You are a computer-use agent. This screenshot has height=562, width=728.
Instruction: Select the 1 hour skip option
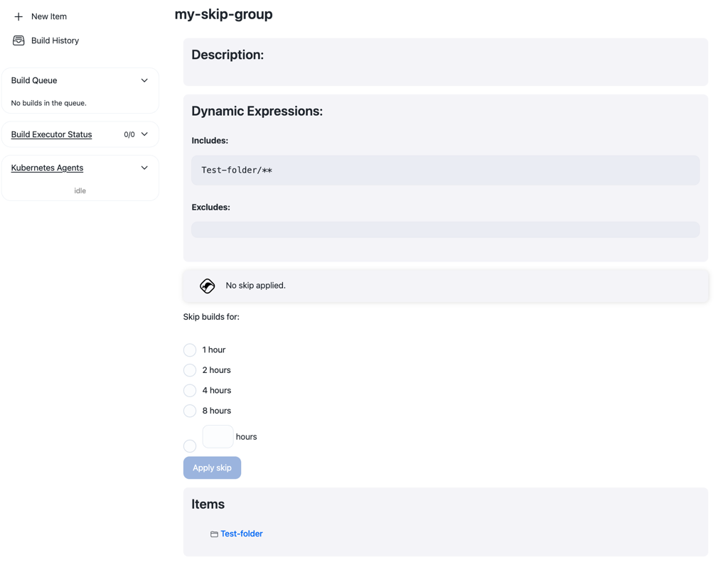click(190, 350)
